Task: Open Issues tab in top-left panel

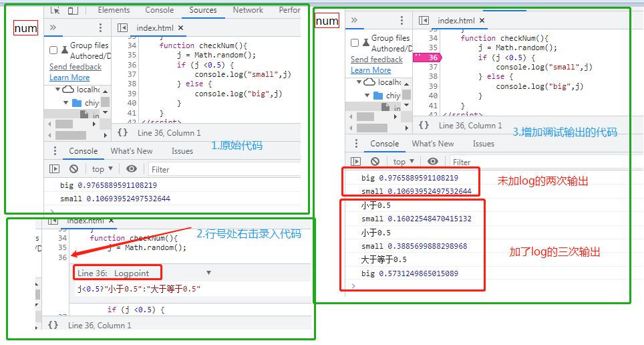Action: (x=182, y=151)
